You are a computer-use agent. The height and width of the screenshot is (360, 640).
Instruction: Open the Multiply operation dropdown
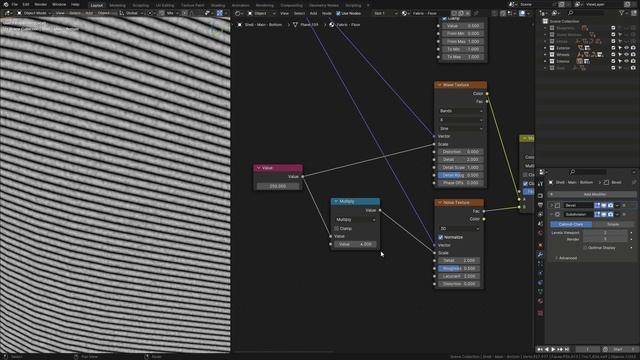coord(356,220)
